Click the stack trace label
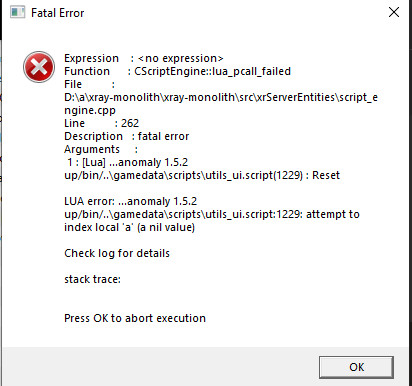This screenshot has height=386, width=412. (92, 279)
